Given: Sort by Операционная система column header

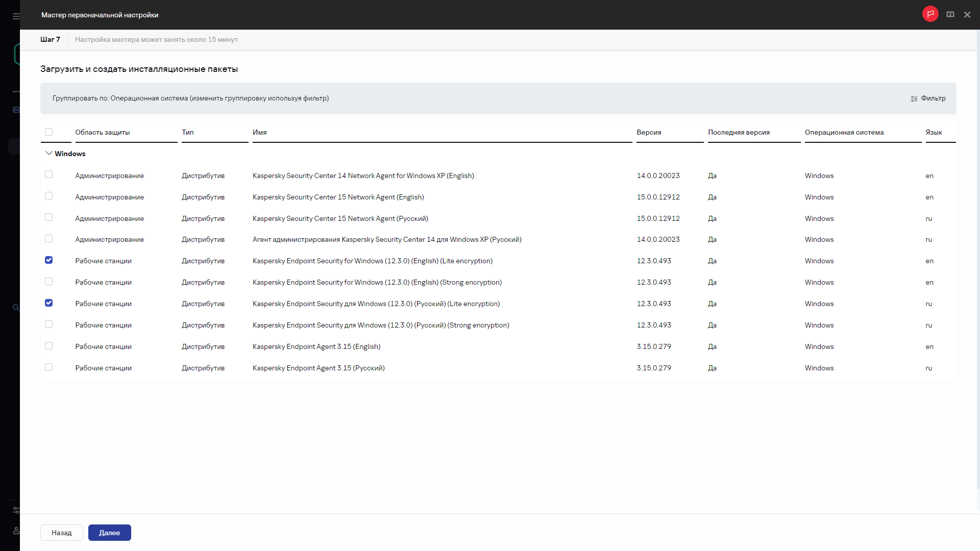Looking at the screenshot, I should tap(844, 132).
